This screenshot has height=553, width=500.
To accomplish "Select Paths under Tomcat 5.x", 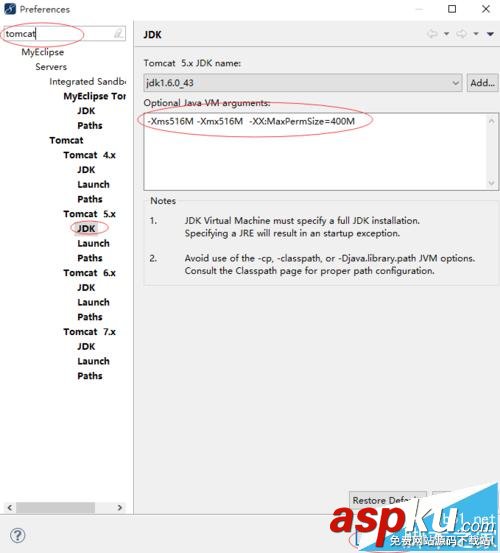I will 90,258.
